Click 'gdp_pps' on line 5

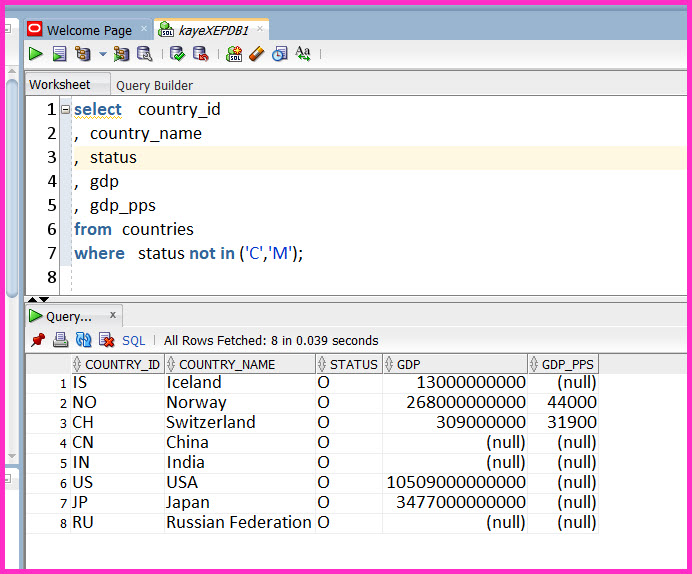click(x=123, y=206)
